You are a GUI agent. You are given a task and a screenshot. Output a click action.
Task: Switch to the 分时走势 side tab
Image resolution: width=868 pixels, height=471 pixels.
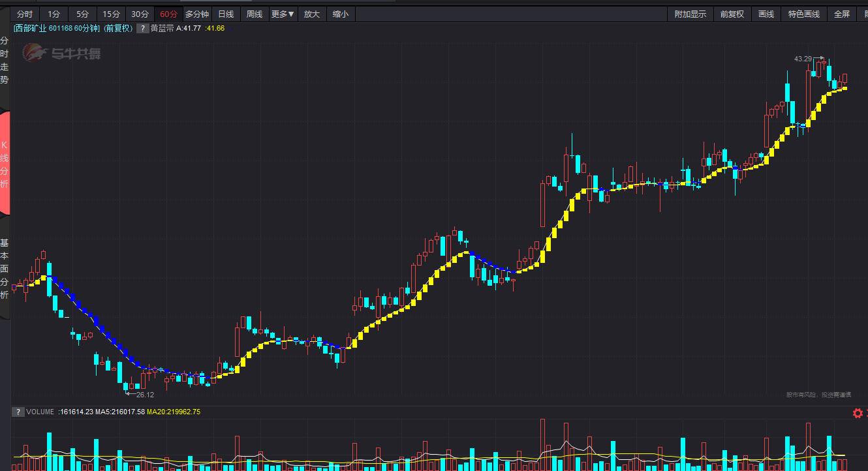coord(5,61)
